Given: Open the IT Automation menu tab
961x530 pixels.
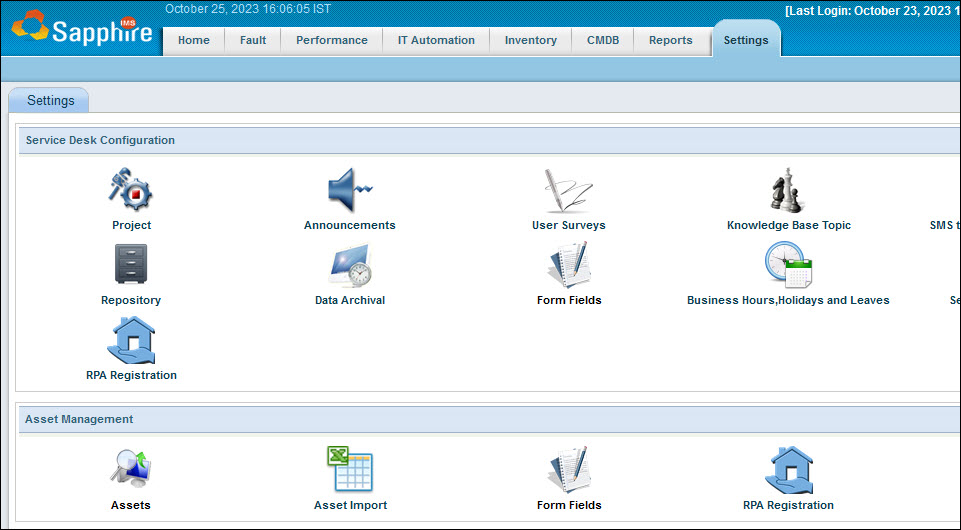Looking at the screenshot, I should coord(436,41).
